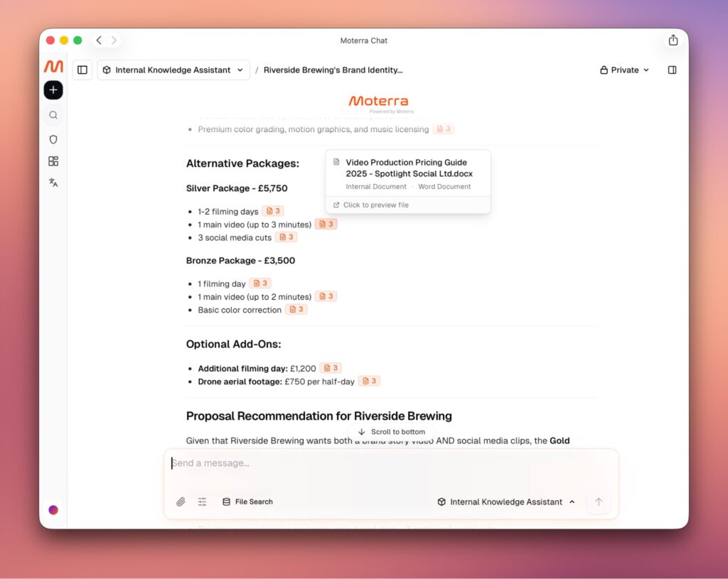Screen dimensions: 728x579
Task: Open the Private visibility dropdown
Action: pyautogui.click(x=624, y=70)
